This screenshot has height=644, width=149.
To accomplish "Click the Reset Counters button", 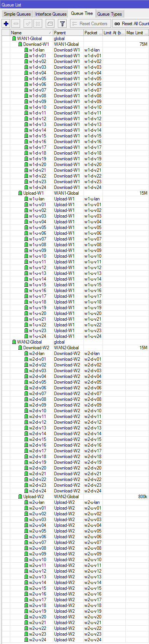I will 91,24.
